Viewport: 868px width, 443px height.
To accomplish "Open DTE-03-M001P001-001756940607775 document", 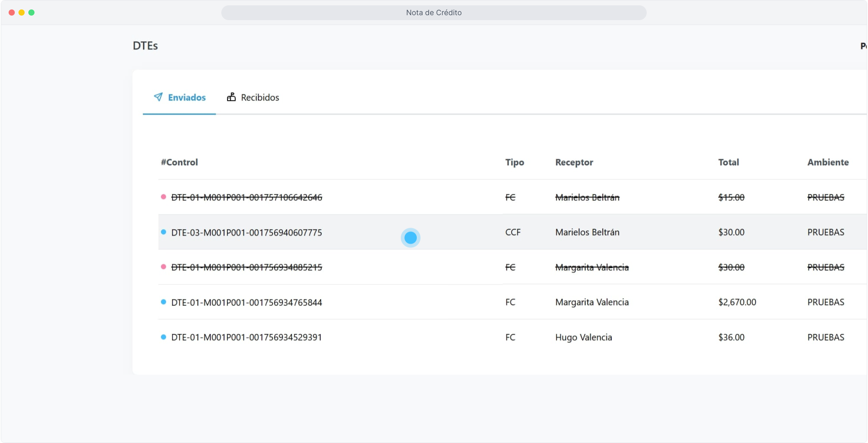I will pyautogui.click(x=246, y=233).
